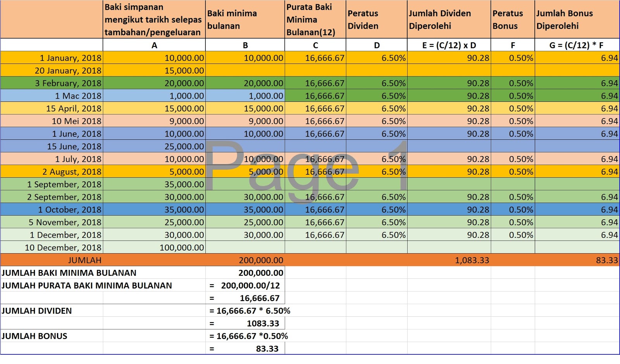
Task: Select the 'JUMLAH DIVIDEN' label
Action: (x=37, y=311)
